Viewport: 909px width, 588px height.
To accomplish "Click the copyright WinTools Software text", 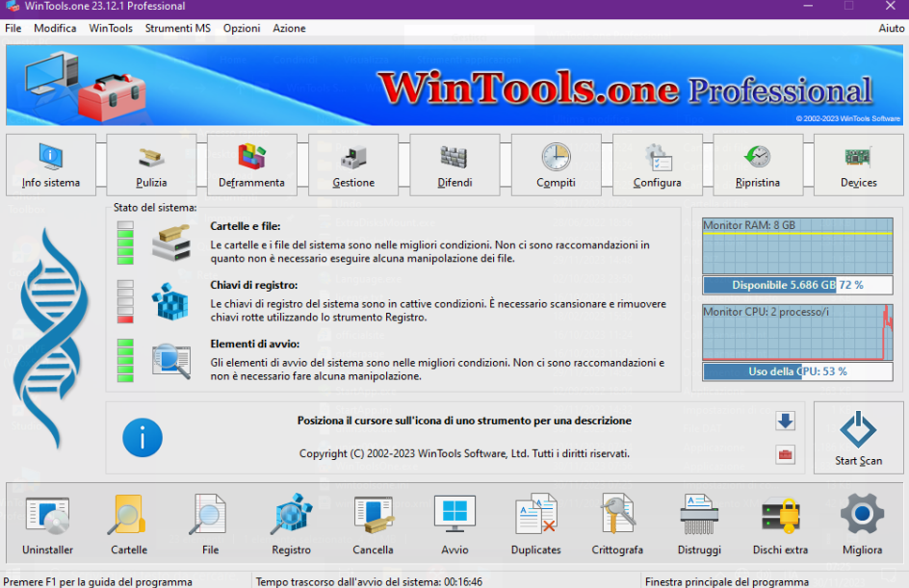I will pos(464,453).
